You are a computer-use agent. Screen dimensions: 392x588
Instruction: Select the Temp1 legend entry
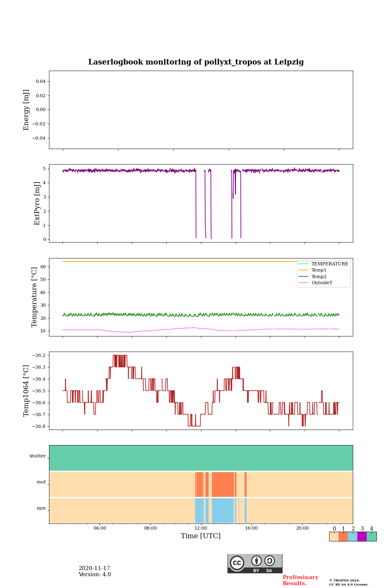point(319,270)
